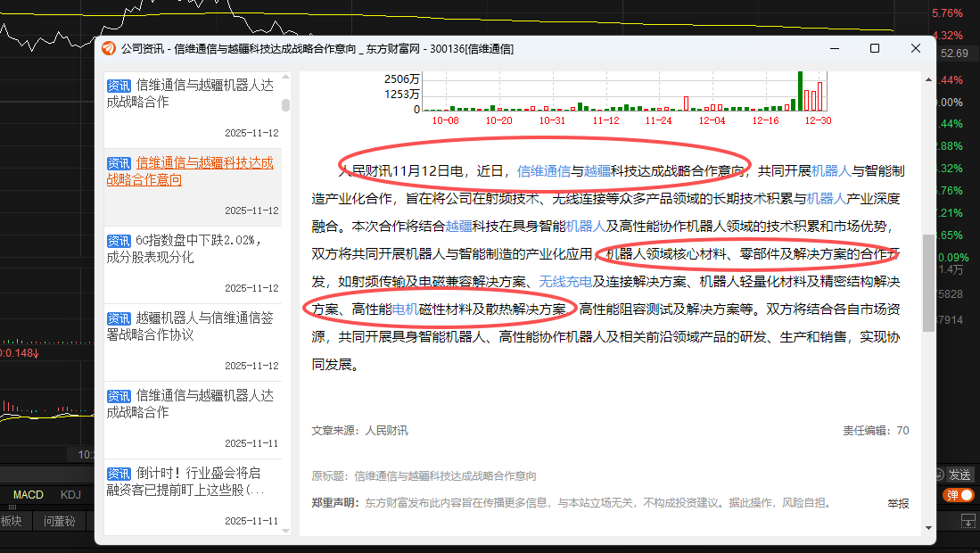This screenshot has width=980, height=553.
Task: Click the dotted grip handle under the MACD tab
Action: pos(12,507)
